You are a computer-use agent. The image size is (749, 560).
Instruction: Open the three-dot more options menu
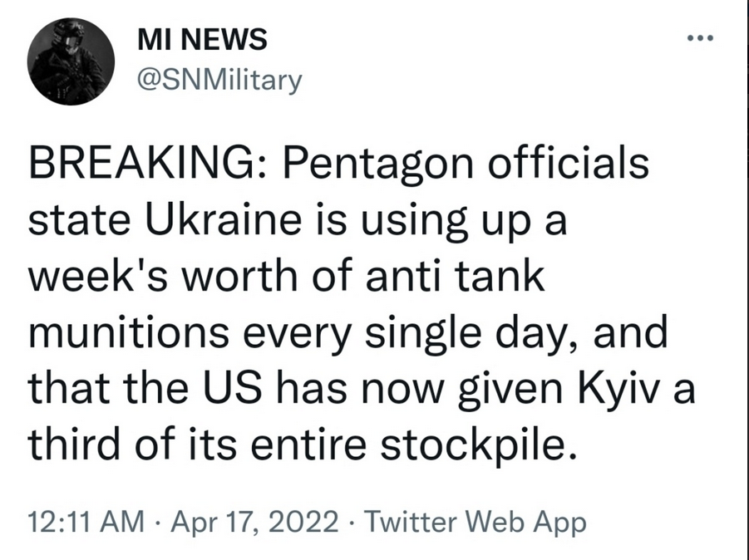(x=701, y=39)
